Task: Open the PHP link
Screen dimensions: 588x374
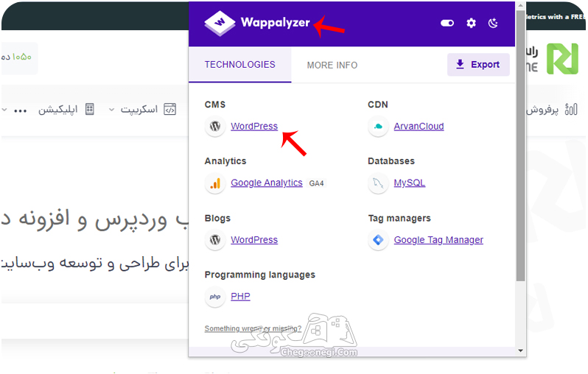Action: tap(240, 297)
